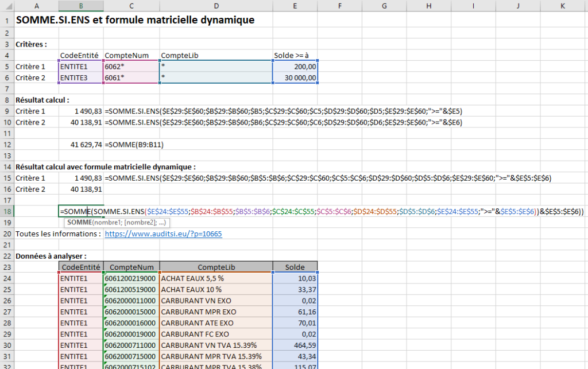Open the auditsi.eu hyperlink
This screenshot has height=369, width=588.
click(x=163, y=234)
